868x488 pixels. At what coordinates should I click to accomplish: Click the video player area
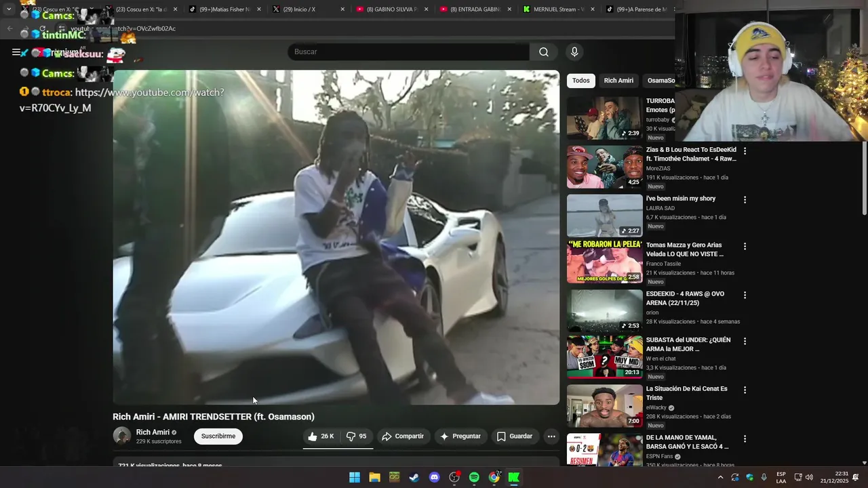(336, 237)
